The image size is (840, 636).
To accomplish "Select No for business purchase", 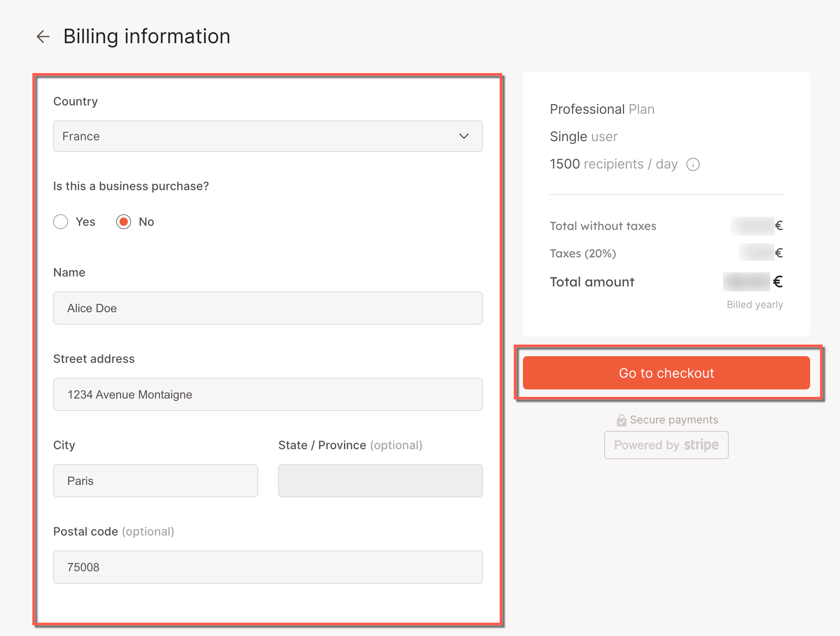I will point(124,222).
